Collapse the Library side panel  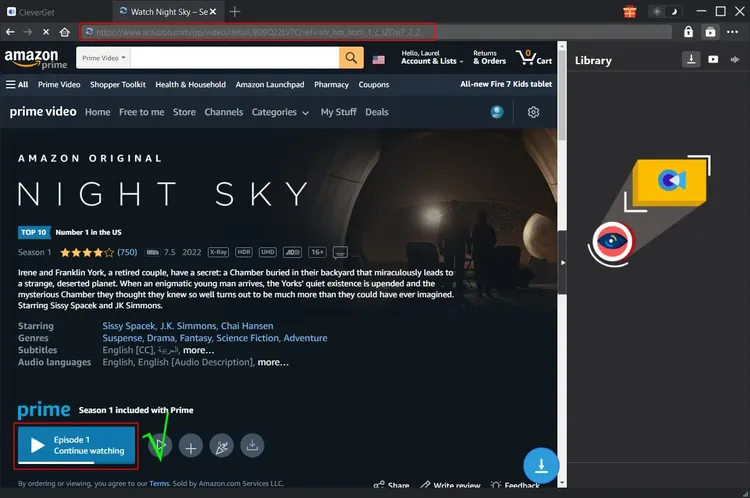[562, 262]
